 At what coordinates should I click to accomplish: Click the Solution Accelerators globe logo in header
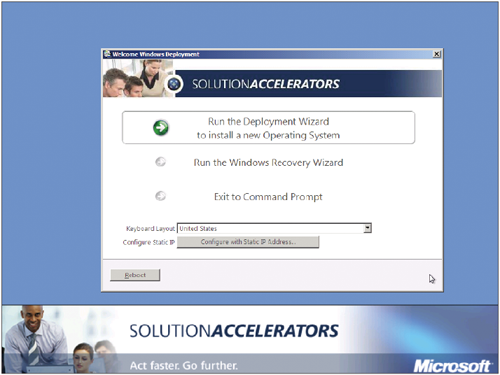point(174,84)
